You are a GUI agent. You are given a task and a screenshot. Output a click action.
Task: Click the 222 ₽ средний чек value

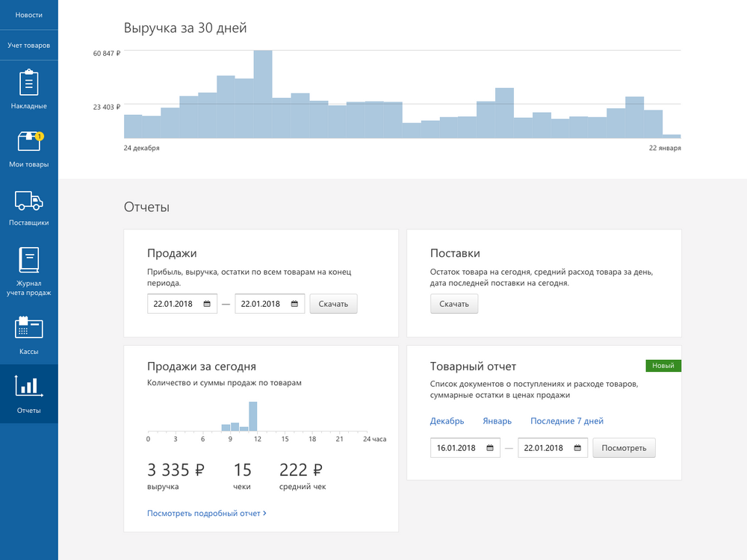pyautogui.click(x=301, y=470)
